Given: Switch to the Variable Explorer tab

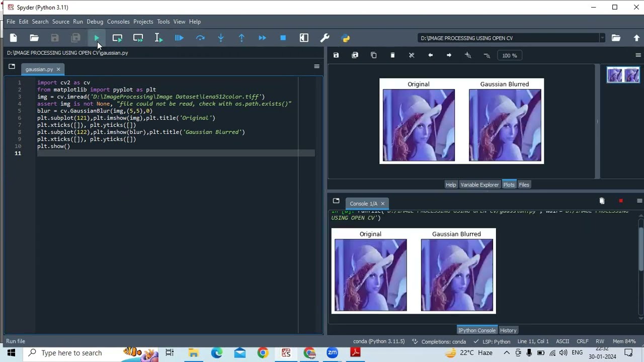Looking at the screenshot, I should [479, 185].
